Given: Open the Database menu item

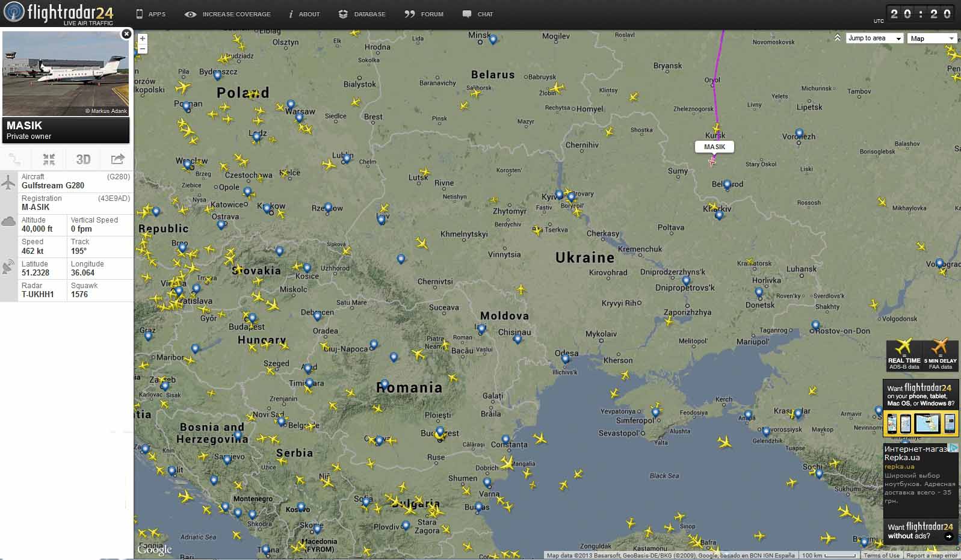Looking at the screenshot, I should point(362,14).
